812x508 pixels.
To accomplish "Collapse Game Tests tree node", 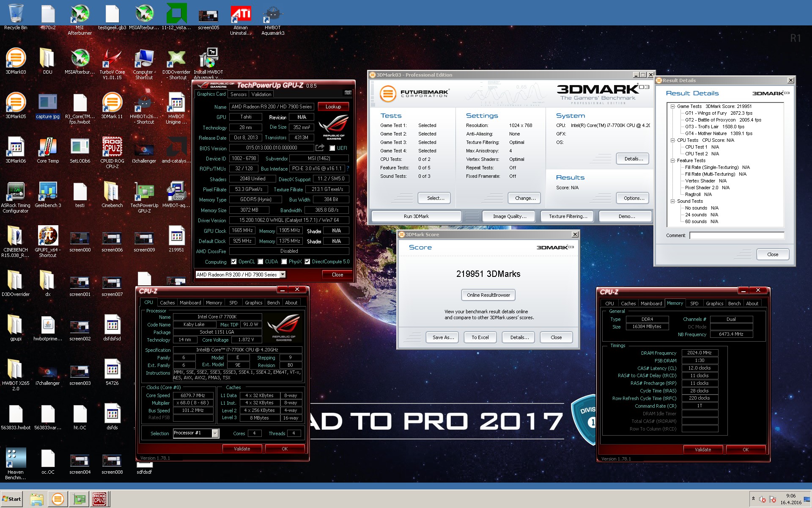I will [x=672, y=106].
